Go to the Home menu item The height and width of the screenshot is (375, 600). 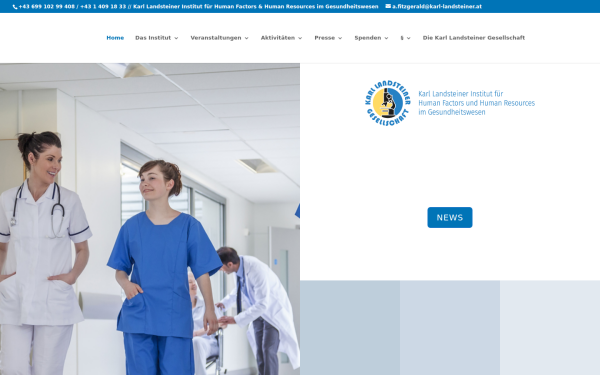pos(115,38)
